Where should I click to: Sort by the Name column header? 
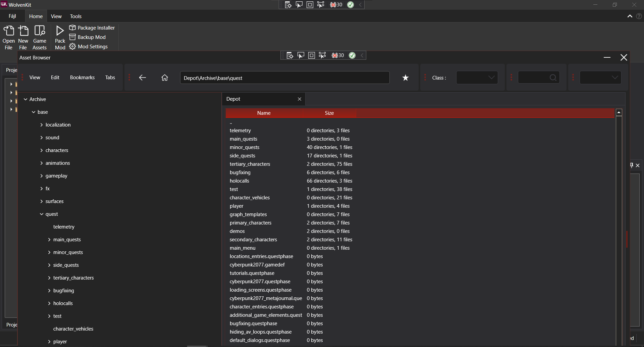coord(264,113)
